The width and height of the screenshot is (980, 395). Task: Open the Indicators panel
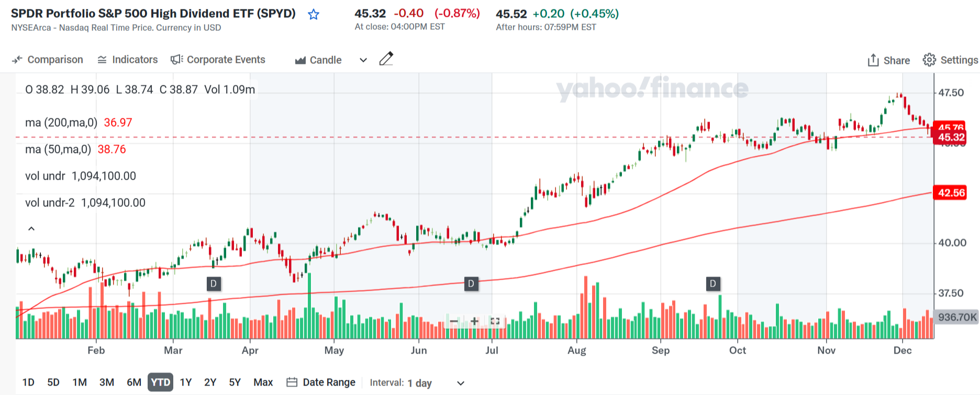(128, 60)
